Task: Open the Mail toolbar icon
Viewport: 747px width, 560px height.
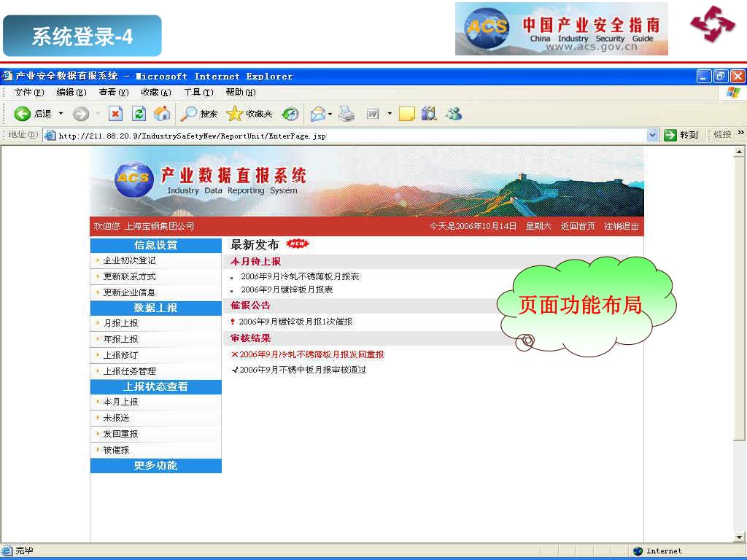Action: (317, 114)
